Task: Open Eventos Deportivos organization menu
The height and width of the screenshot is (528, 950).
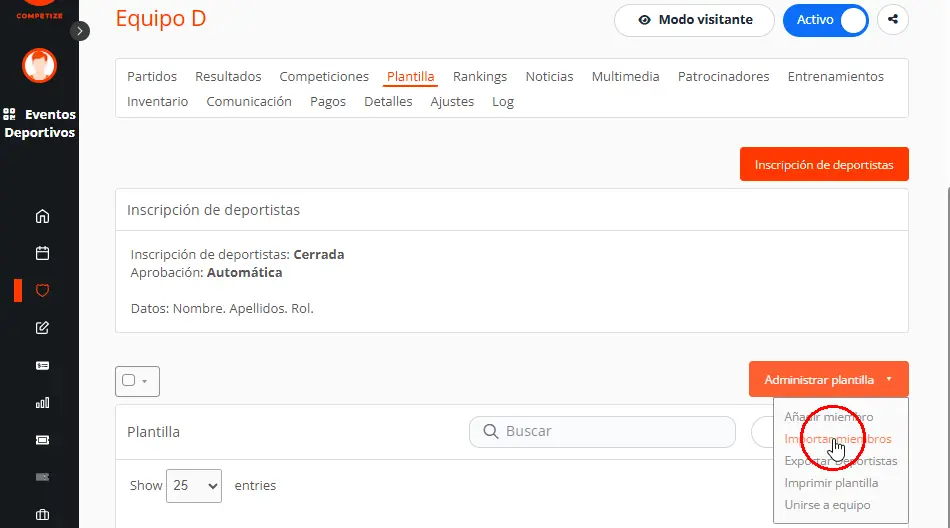Action: click(39, 123)
